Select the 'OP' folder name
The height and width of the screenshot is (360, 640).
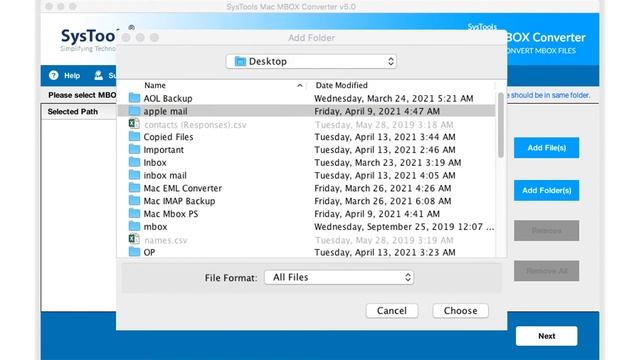pos(149,252)
